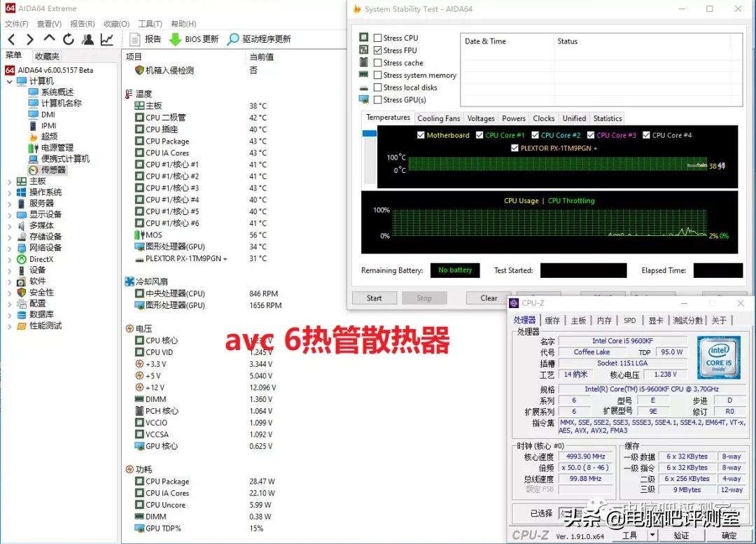This screenshot has width=756, height=544.
Task: Open the Clocks tab in the stability test
Action: (x=543, y=118)
